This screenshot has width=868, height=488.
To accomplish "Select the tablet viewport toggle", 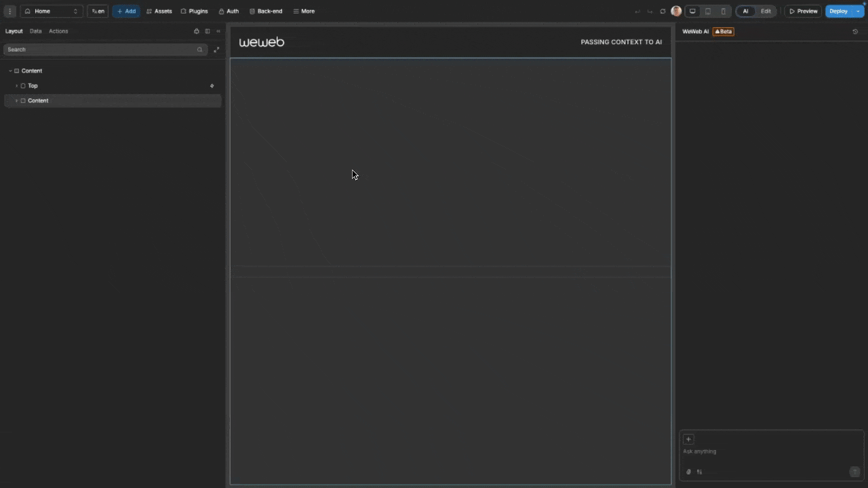I will coord(707,11).
